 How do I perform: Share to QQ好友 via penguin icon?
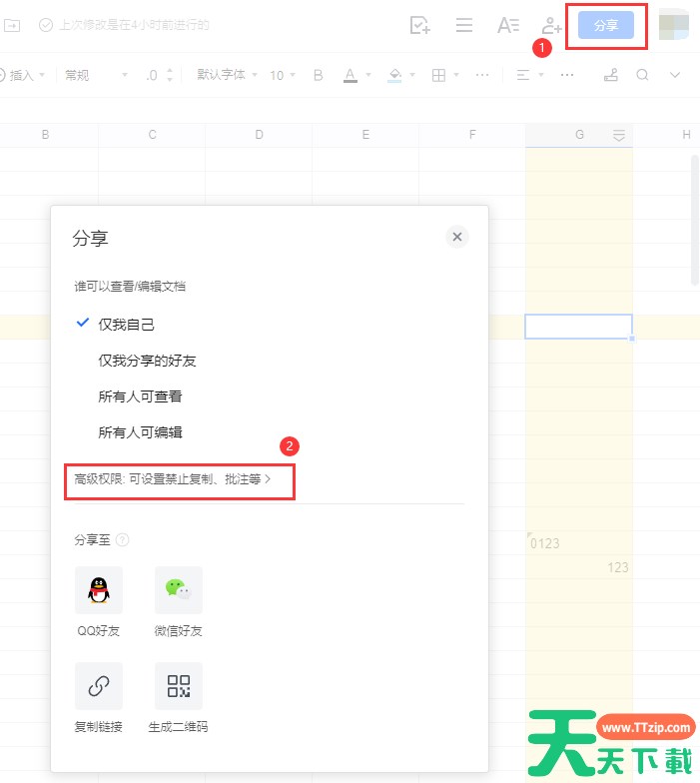click(98, 590)
